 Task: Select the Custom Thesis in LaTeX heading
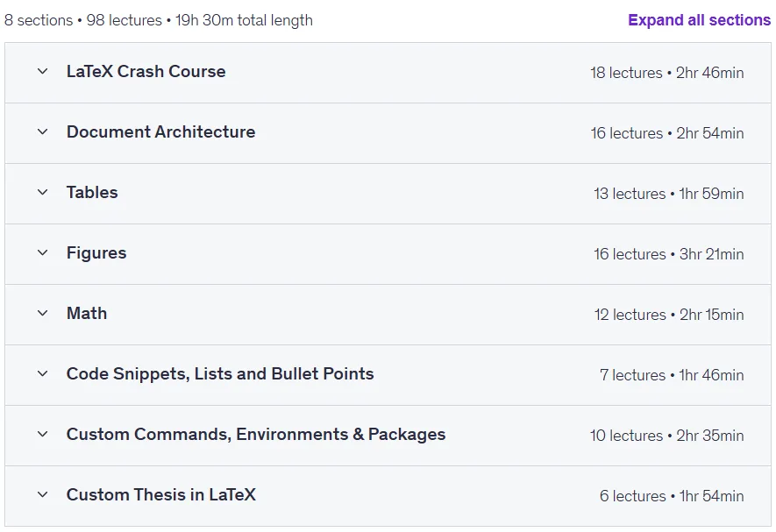point(161,494)
